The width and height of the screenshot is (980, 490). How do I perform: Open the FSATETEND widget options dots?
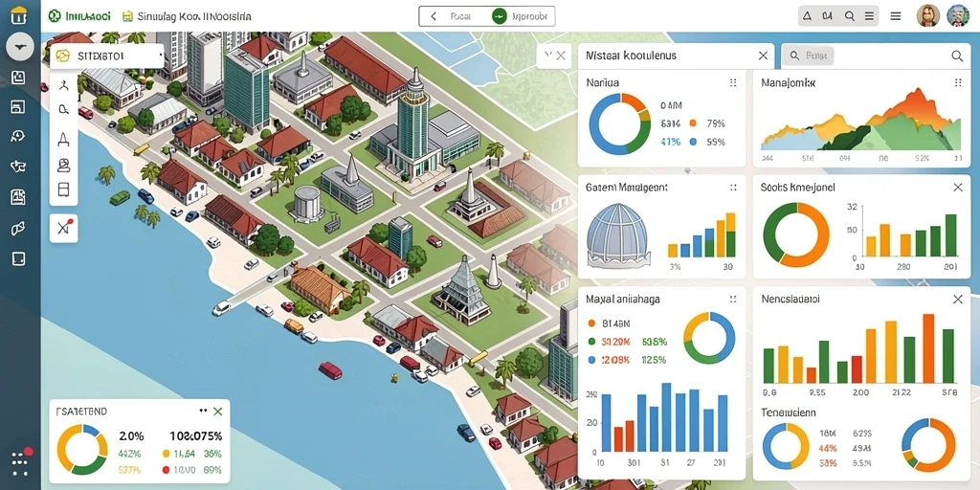click(203, 412)
